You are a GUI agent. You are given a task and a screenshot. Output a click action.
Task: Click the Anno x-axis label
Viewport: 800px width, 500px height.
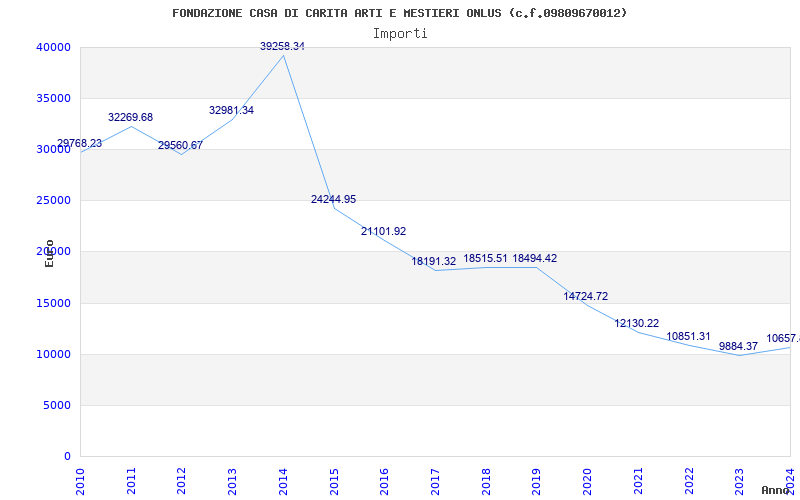776,490
